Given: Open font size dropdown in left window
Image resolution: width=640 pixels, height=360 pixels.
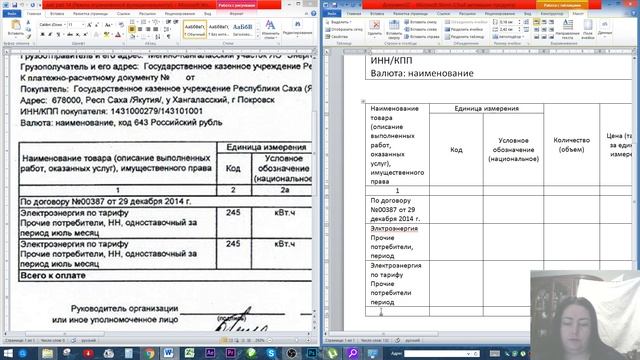Looking at the screenshot, I should click(83, 25).
